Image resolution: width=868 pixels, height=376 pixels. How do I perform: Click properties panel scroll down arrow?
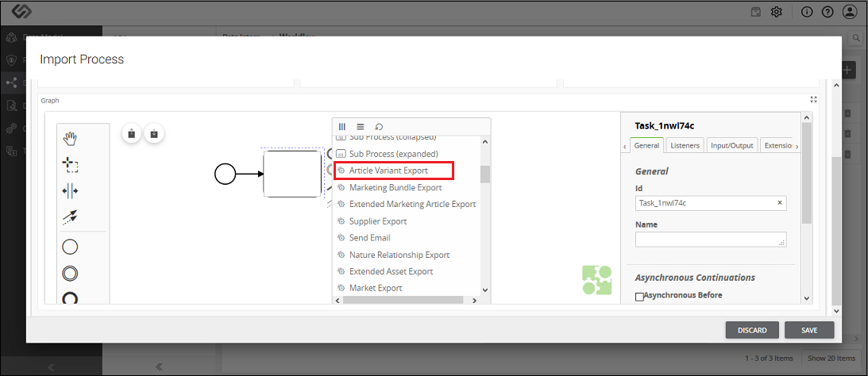[x=807, y=297]
